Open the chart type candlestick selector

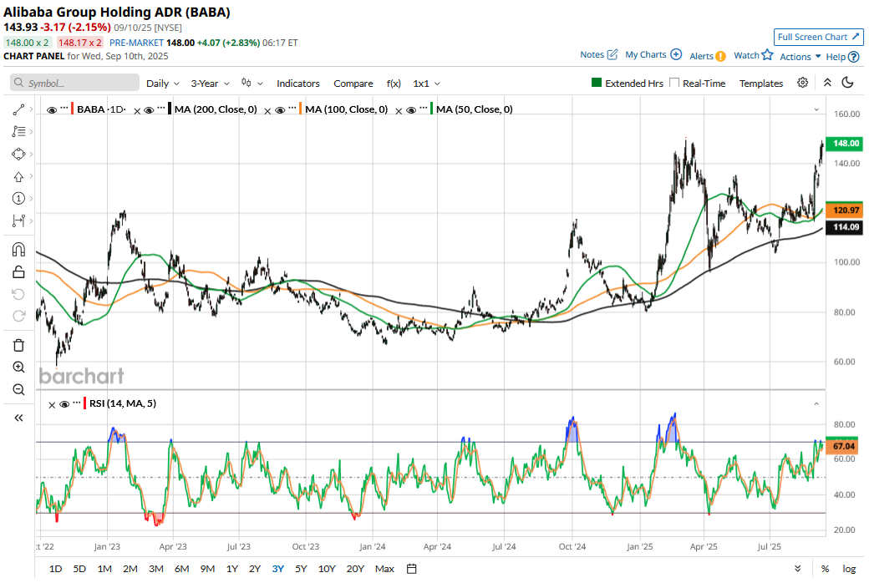[252, 84]
